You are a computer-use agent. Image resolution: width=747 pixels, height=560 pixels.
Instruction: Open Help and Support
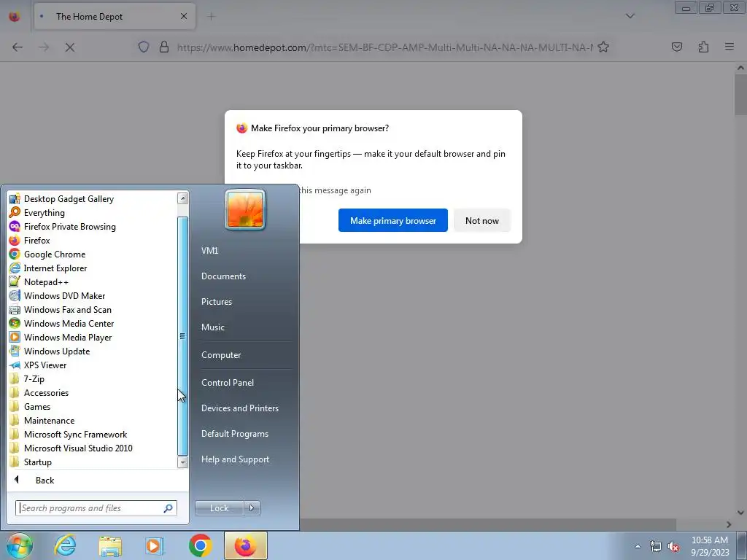click(236, 459)
